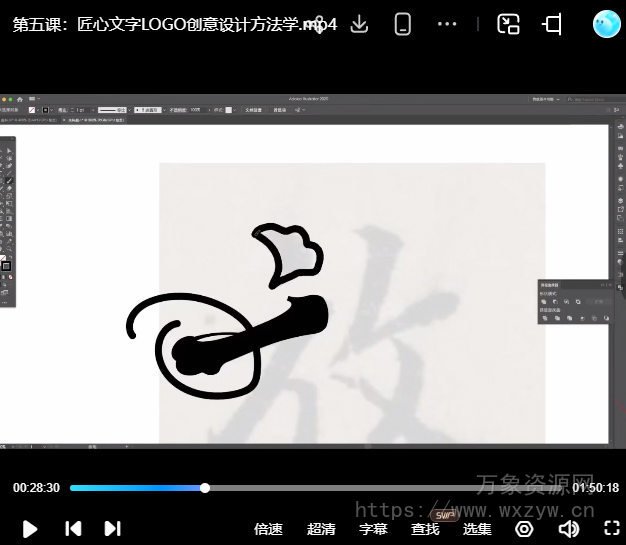The width and height of the screenshot is (626, 545).
Task: Skip to the next video
Action: click(112, 528)
